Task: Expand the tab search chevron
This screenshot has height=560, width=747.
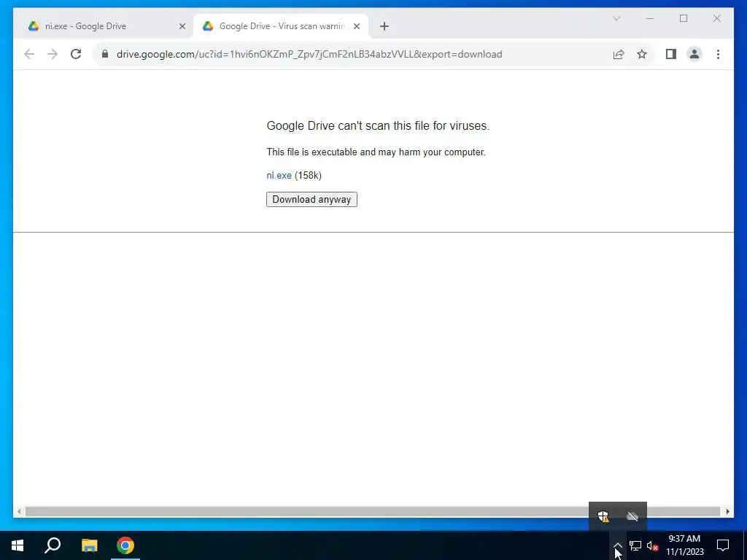Action: [x=616, y=18]
